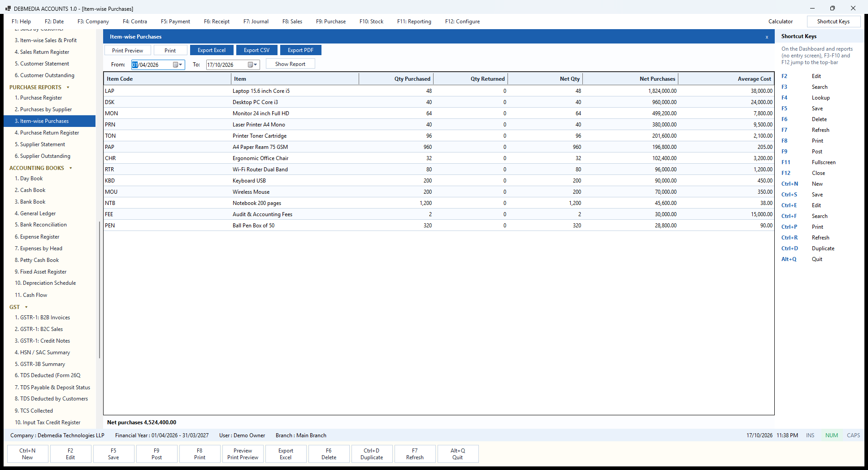868x470 pixels.
Task: Close the Item-wise Purchases panel
Action: pyautogui.click(x=767, y=37)
